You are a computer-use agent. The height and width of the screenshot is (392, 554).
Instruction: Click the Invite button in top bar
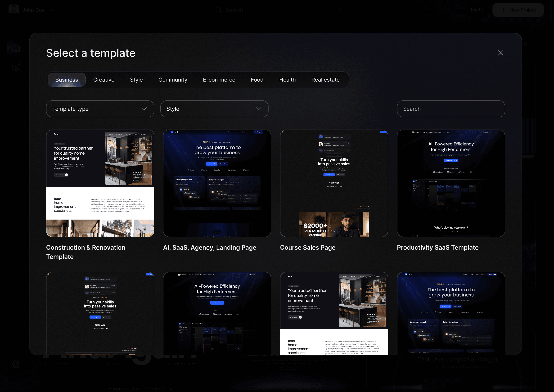click(477, 10)
